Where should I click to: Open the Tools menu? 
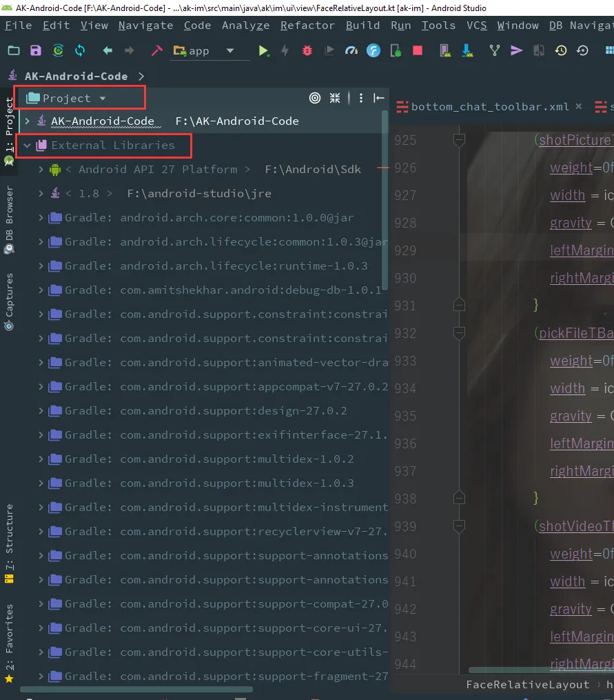pyautogui.click(x=439, y=26)
